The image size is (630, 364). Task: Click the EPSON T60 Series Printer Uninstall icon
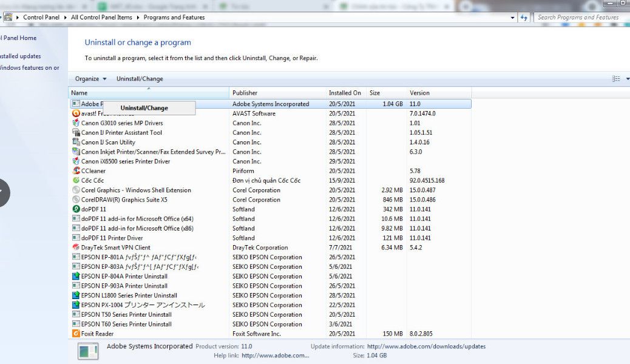(x=76, y=324)
